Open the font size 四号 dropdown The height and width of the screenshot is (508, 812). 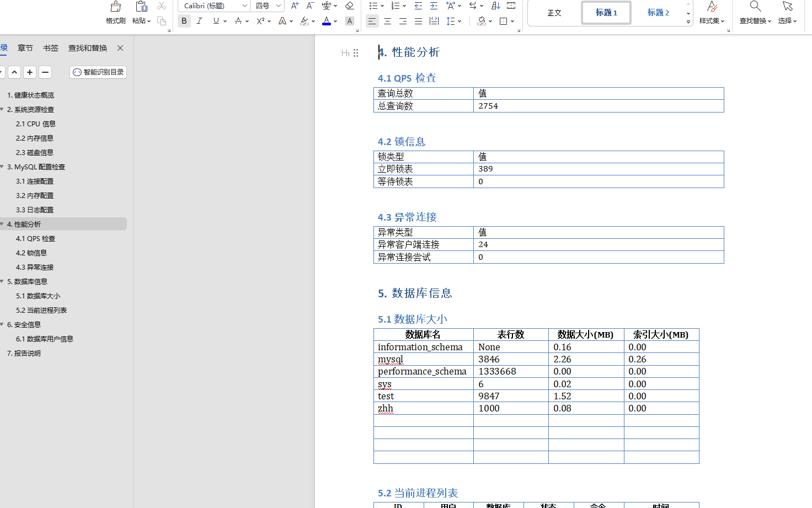279,6
